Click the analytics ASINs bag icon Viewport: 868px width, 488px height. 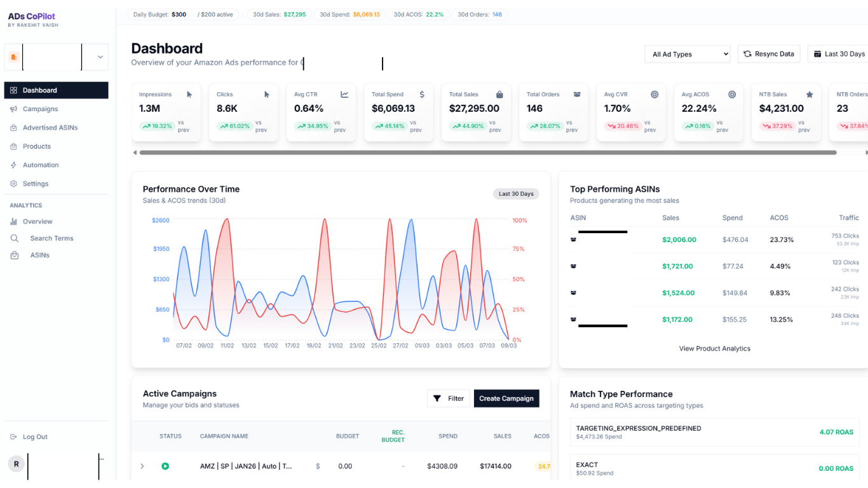[x=15, y=255]
